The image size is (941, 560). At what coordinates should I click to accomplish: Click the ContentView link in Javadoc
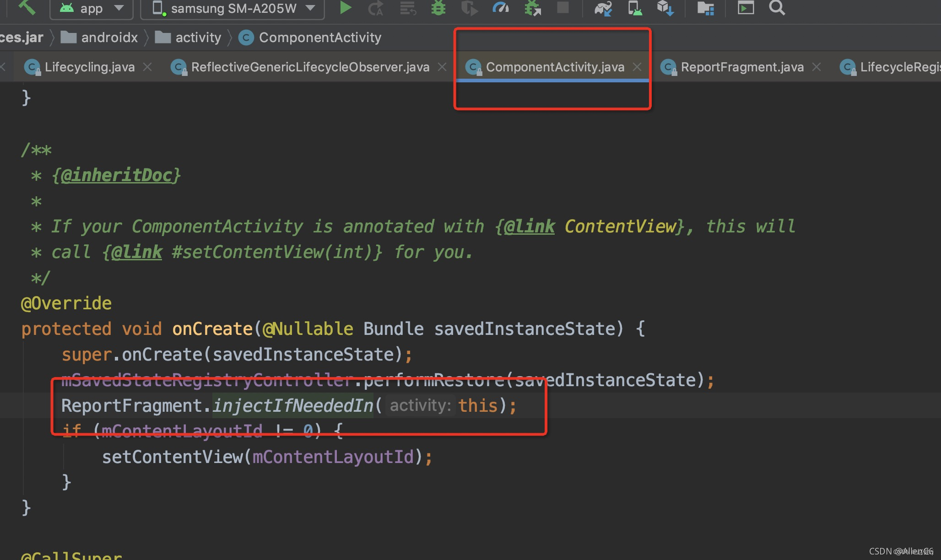[x=620, y=226]
